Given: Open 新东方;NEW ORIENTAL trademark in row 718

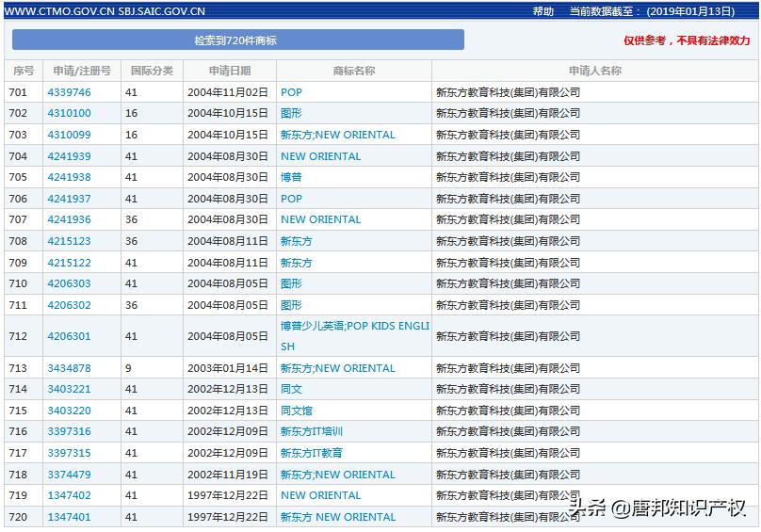Looking at the screenshot, I should [x=338, y=475].
